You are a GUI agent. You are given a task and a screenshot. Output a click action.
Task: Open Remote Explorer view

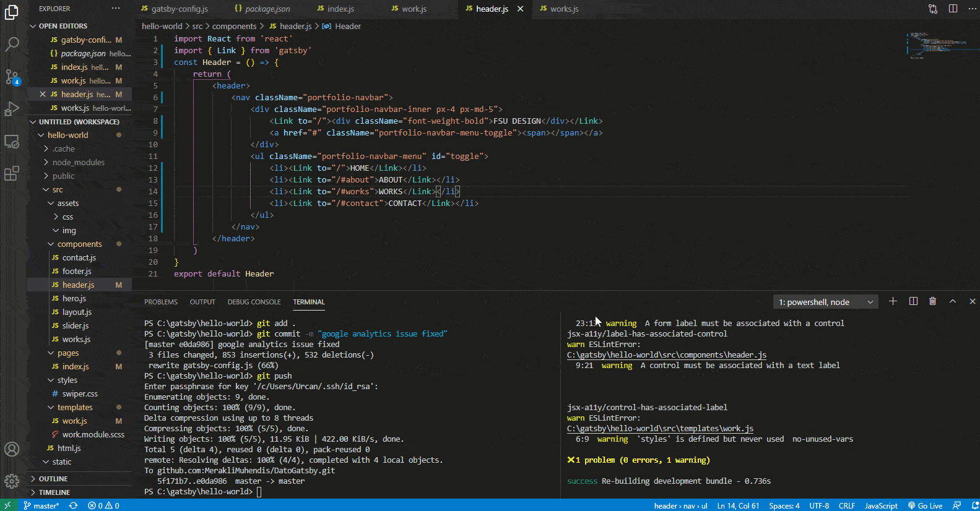click(x=12, y=142)
